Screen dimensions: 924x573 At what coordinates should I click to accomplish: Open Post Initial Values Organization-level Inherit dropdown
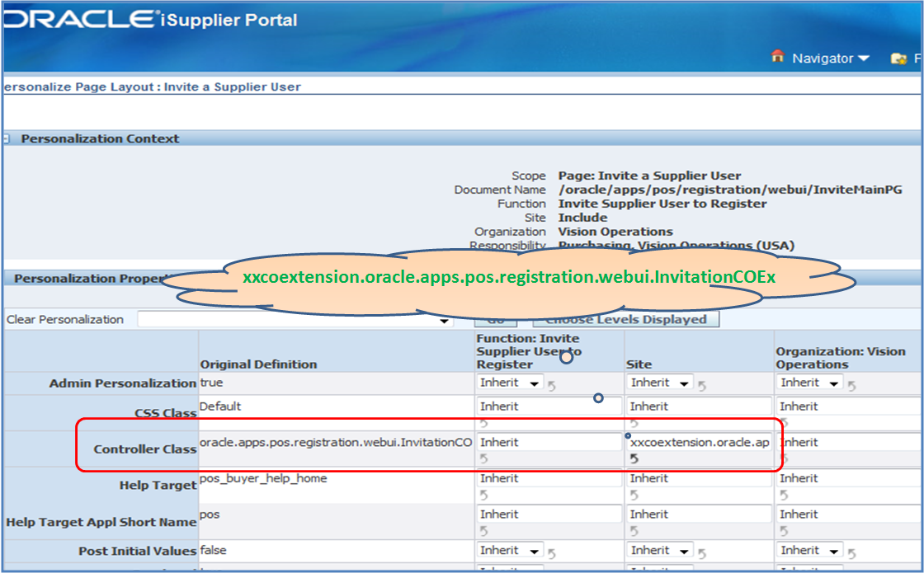pyautogui.click(x=809, y=551)
